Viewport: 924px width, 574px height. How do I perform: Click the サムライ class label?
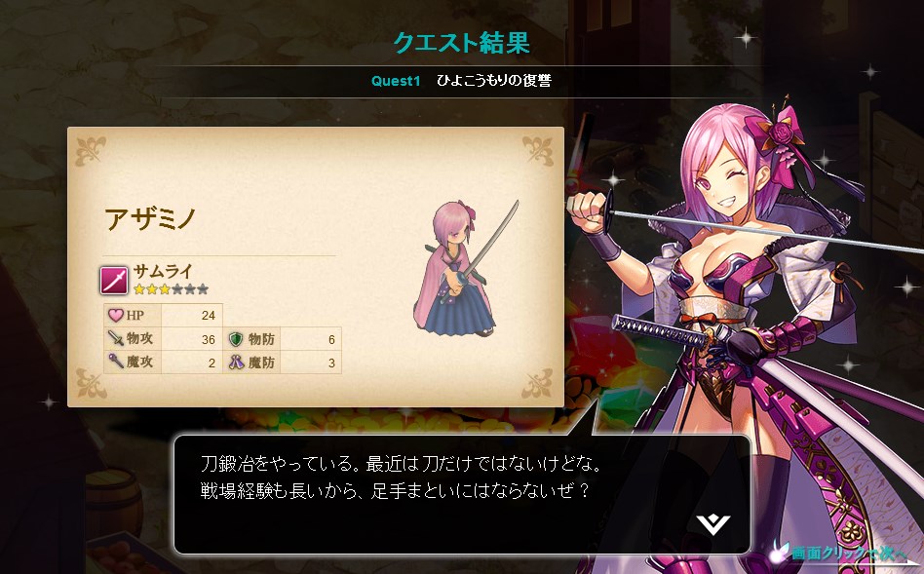pyautogui.click(x=163, y=271)
